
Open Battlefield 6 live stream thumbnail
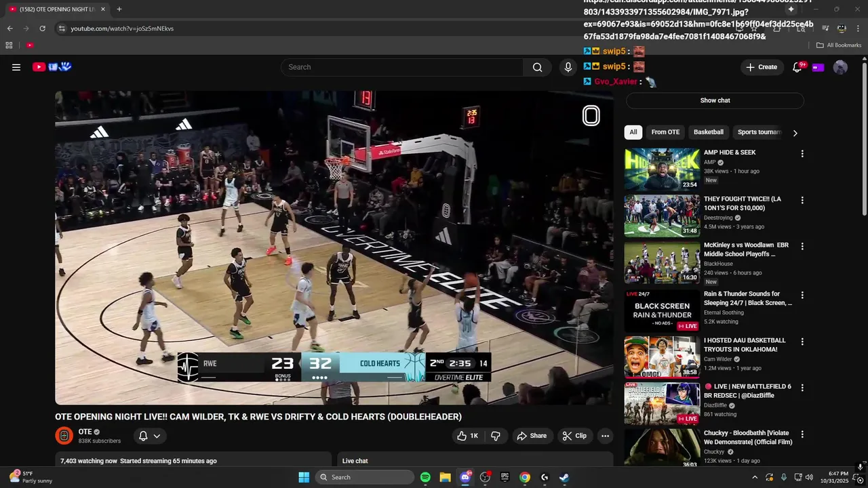pos(662,404)
